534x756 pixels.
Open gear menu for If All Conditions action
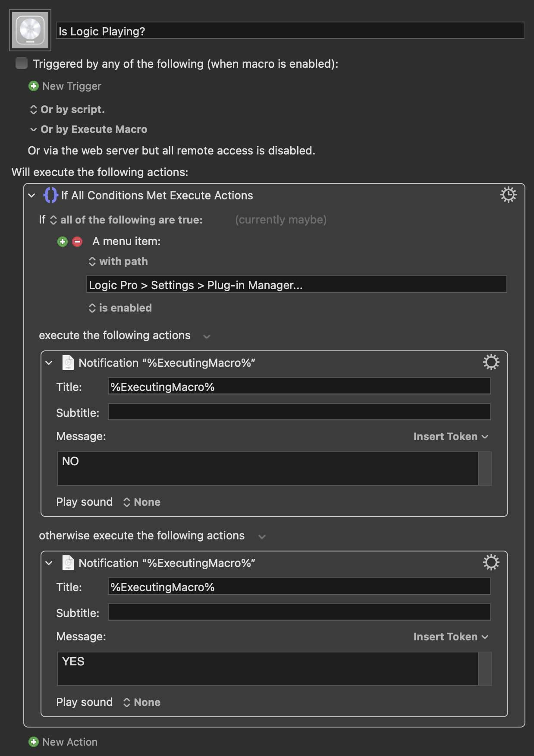[x=508, y=195]
